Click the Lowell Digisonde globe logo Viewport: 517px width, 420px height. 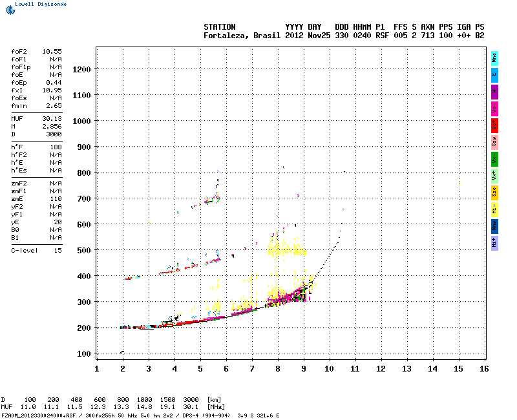click(10, 10)
